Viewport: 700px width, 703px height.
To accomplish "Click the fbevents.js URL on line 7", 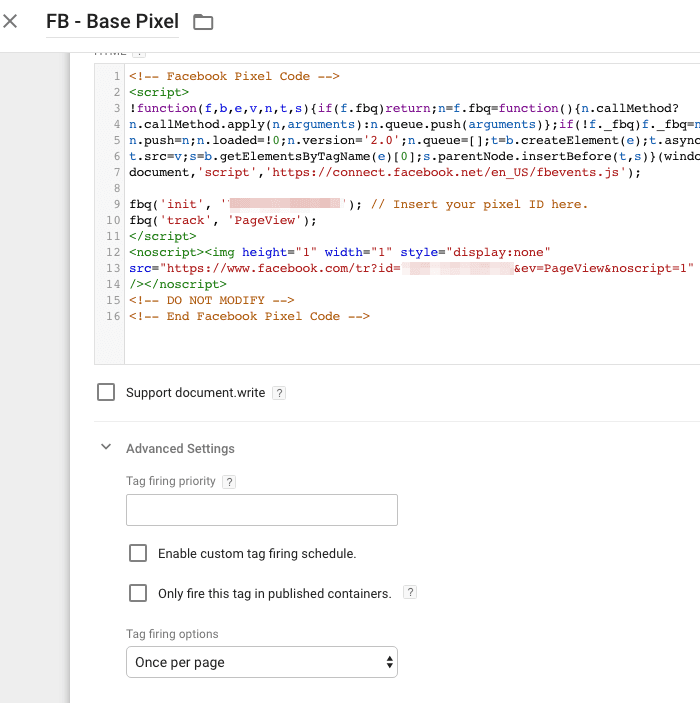I will (x=445, y=173).
